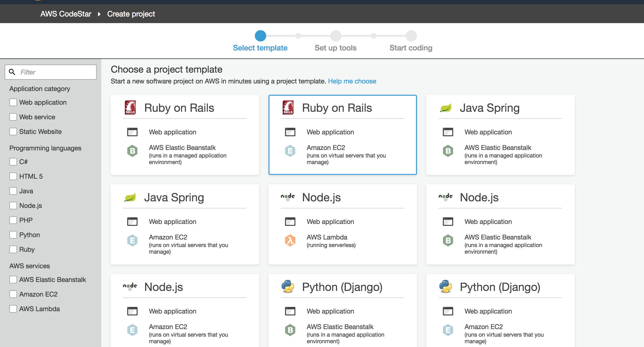
Task: Check the Ruby language filter
Action: coord(13,249)
